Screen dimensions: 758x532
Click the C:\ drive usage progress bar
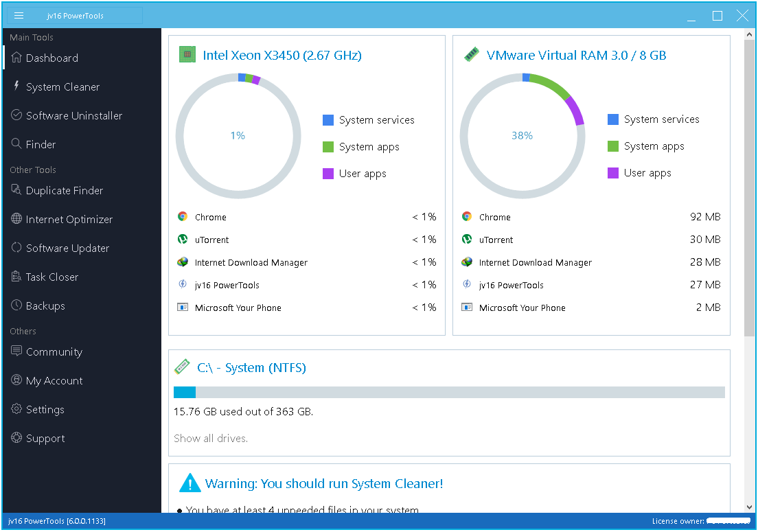click(x=449, y=393)
